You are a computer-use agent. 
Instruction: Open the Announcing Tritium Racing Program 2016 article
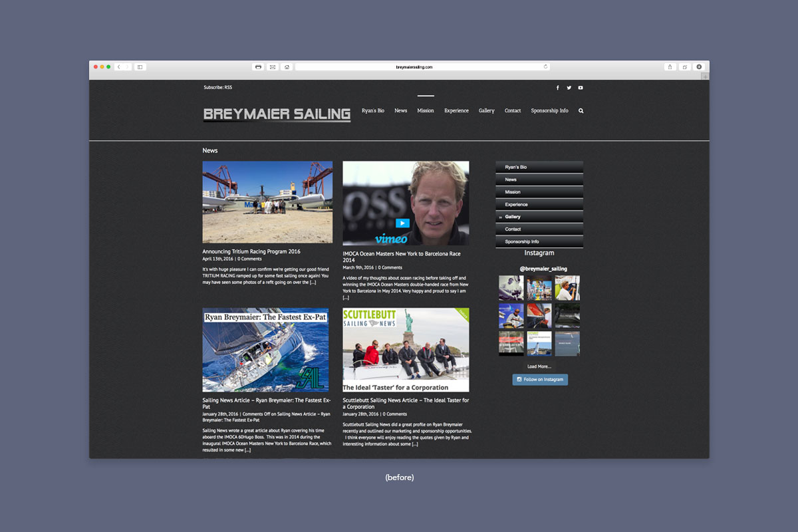tap(251, 252)
